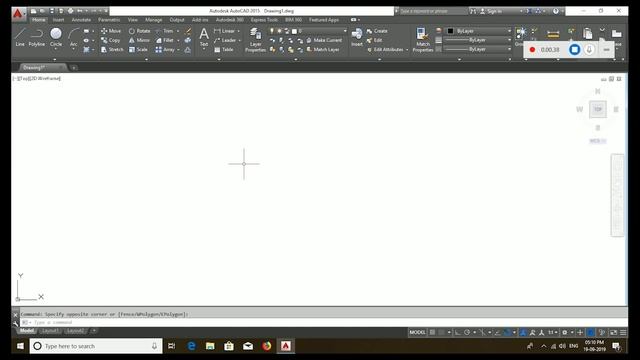This screenshot has width=640, height=360.
Task: Click Create block button
Action: [x=377, y=31]
